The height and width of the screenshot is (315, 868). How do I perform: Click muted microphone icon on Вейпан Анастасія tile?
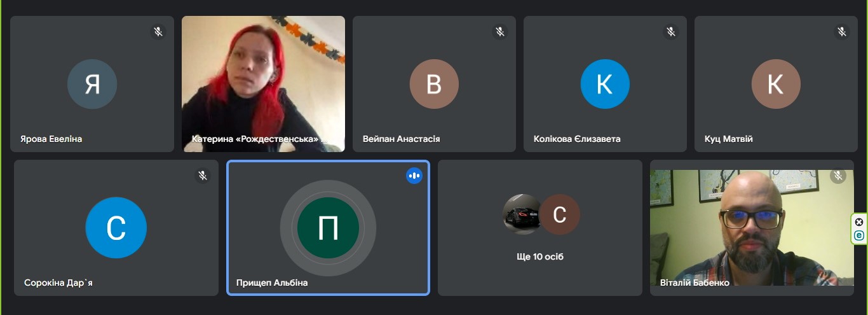pos(500,31)
